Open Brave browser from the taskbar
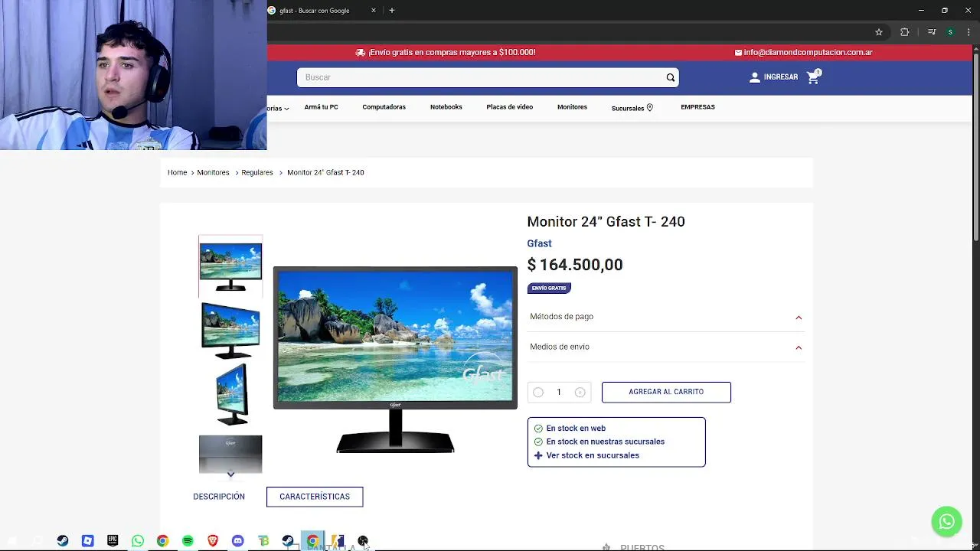 [213, 541]
